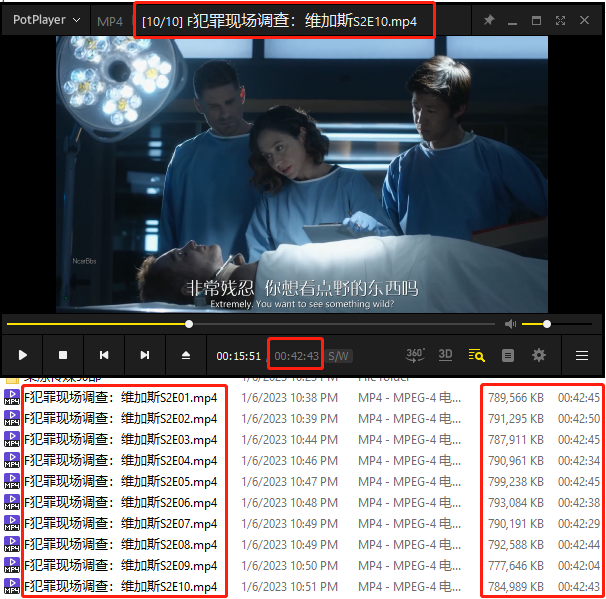The image size is (606, 599).
Task: Click the window title showing S2E10.mp4
Action: click(279, 21)
